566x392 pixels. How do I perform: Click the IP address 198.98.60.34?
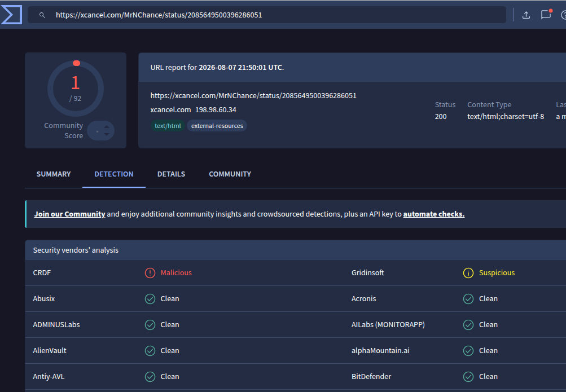216,109
